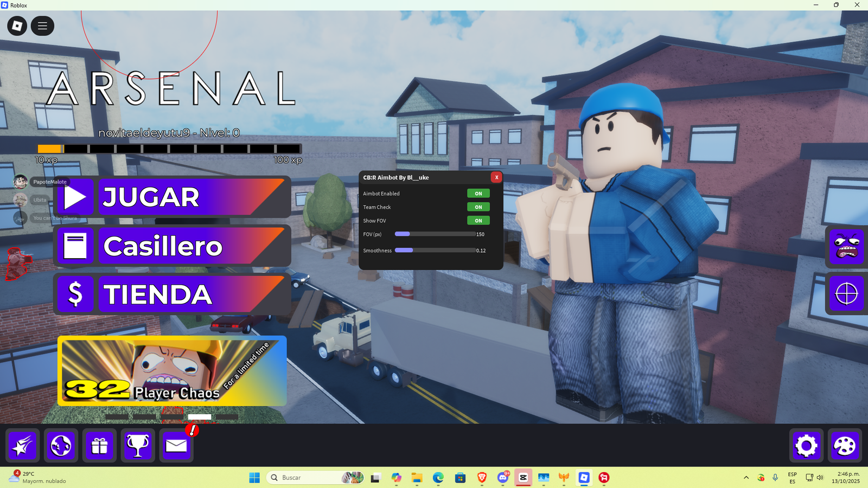Open the mail envelope inbox icon
The width and height of the screenshot is (868, 488).
click(176, 446)
